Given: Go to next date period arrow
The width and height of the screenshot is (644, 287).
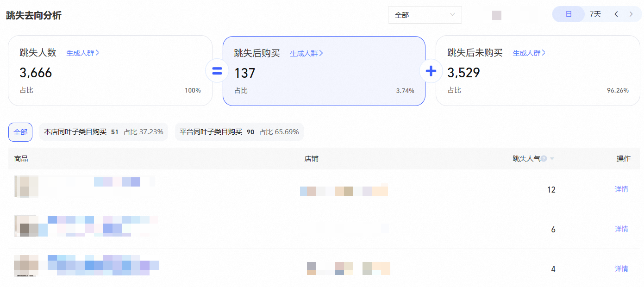Looking at the screenshot, I should pyautogui.click(x=631, y=14).
